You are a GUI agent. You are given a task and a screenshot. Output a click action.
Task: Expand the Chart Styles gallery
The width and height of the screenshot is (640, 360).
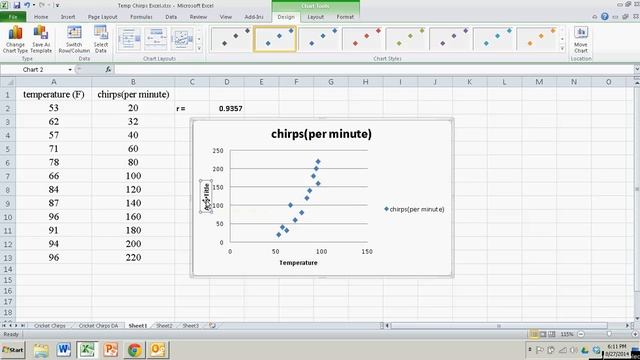pyautogui.click(x=562, y=49)
